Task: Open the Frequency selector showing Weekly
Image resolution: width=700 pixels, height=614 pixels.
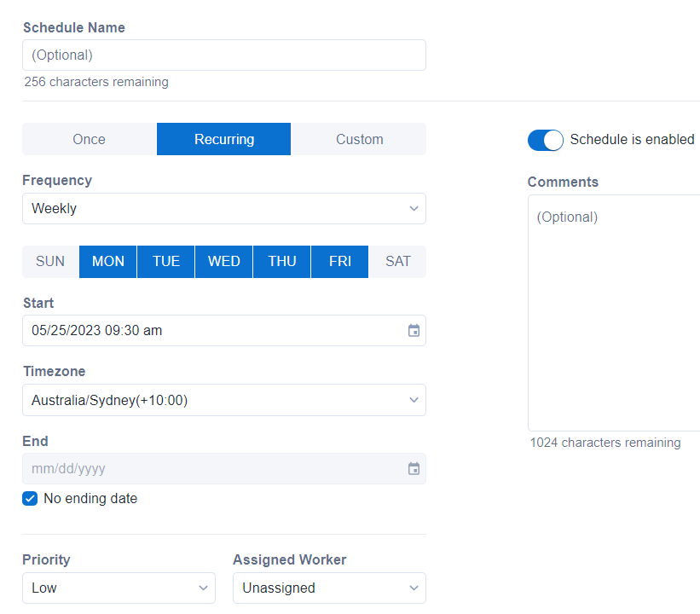Action: click(224, 208)
